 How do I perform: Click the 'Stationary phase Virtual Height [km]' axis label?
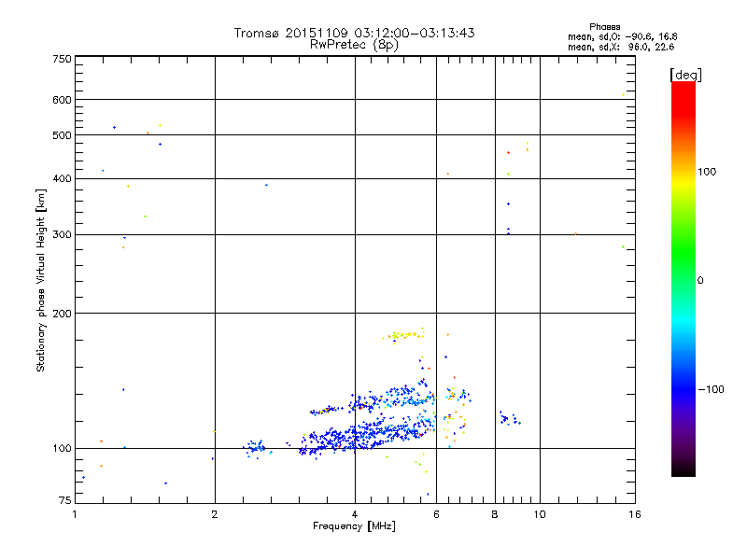click(x=40, y=280)
